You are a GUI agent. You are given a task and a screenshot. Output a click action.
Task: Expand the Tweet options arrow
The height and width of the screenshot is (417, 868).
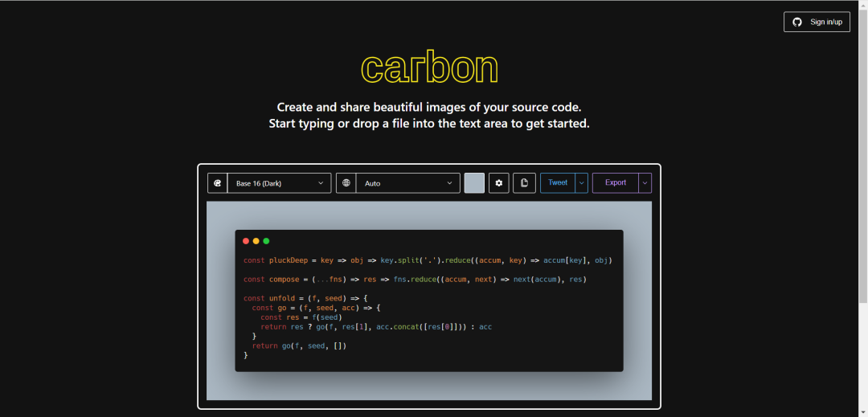(581, 182)
